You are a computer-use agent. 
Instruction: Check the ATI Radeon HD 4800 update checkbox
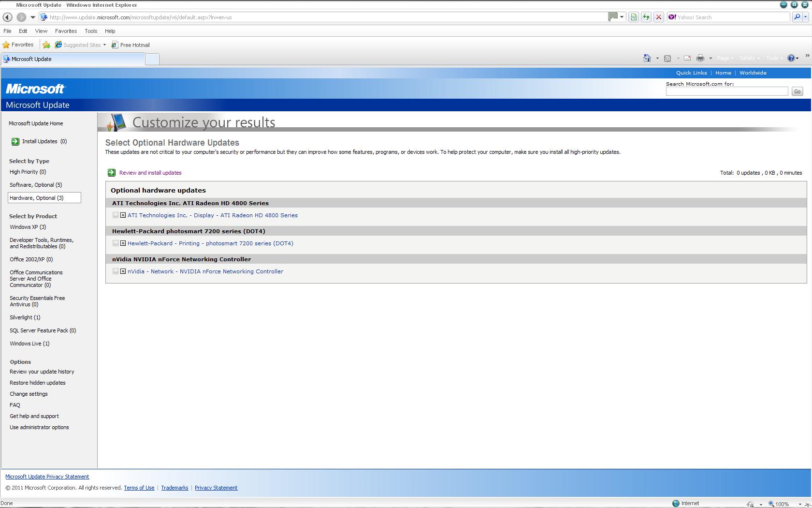coord(116,215)
